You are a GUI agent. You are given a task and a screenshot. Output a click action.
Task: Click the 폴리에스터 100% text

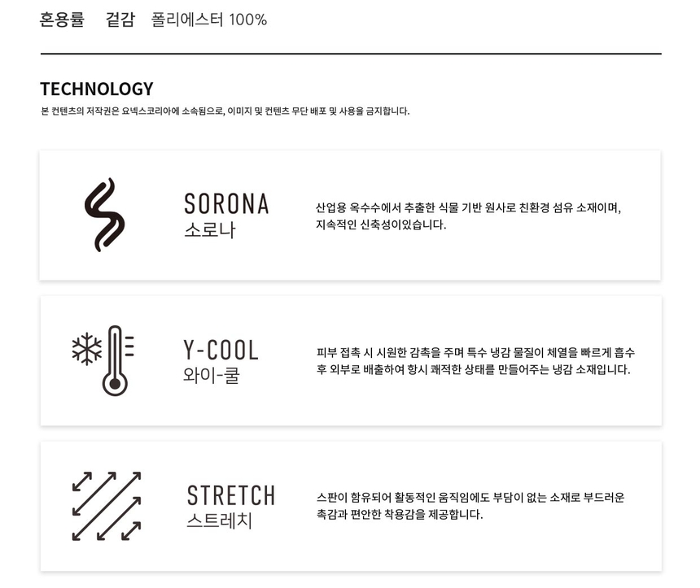coord(209,20)
